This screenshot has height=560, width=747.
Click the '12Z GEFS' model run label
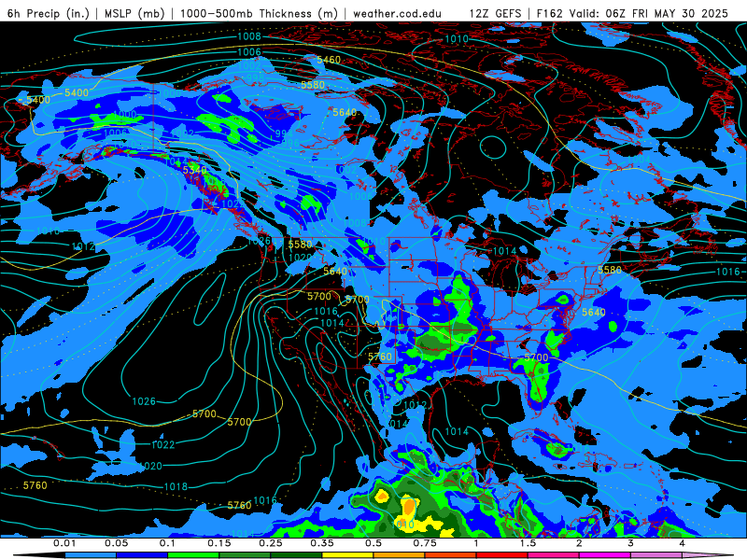click(x=495, y=13)
